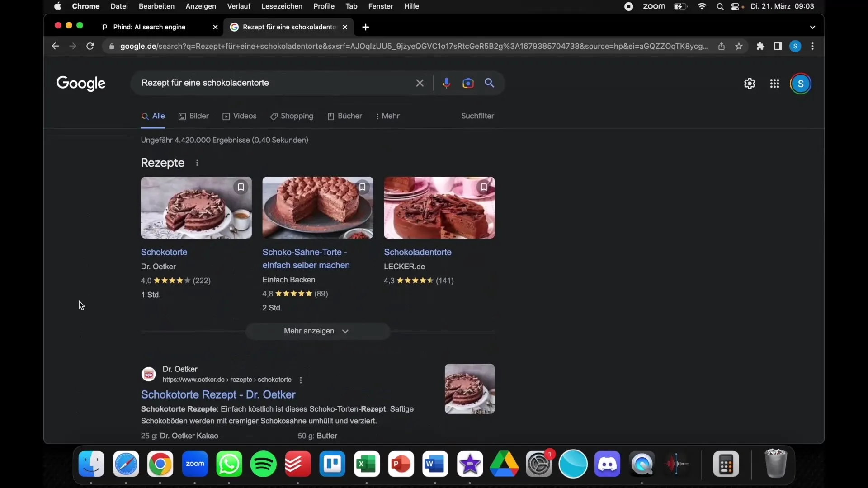Expand recipes with Mehr anzeigen
Screen dimensions: 868x488
tap(317, 331)
